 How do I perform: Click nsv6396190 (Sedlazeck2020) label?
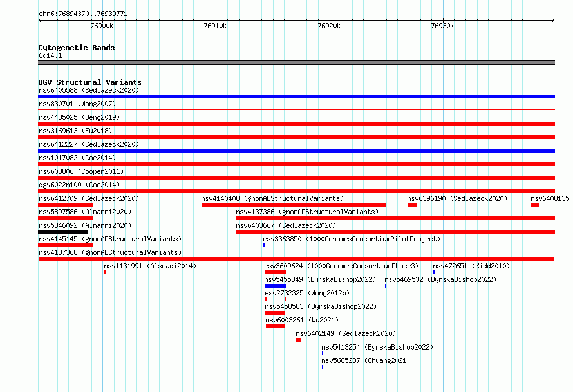coord(457,198)
